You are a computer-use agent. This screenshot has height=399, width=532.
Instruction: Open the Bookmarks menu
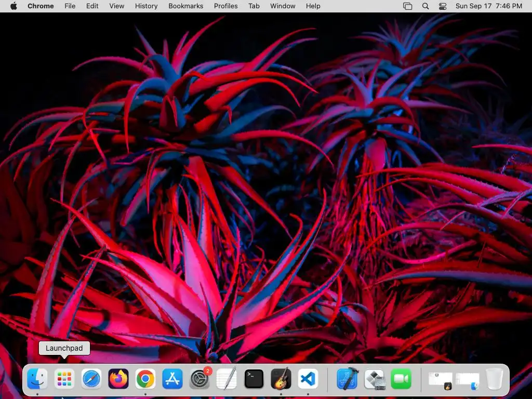tap(186, 6)
